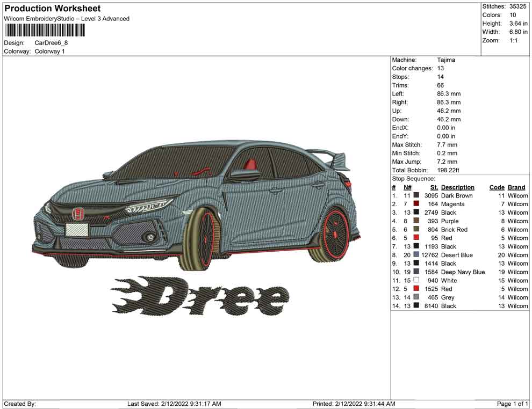This screenshot has width=532, height=409.
Task: Click the Dark Brown color swatch in row 1
Action: 416,196
